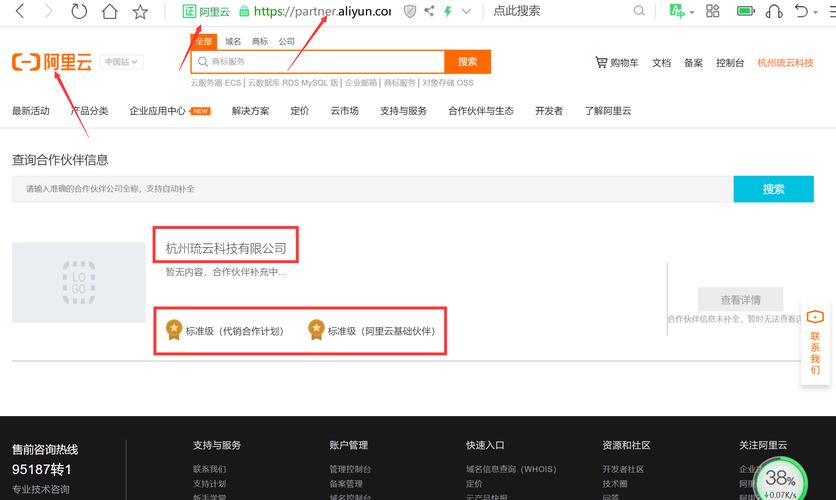836x500 pixels.
Task: Expand the address bar dropdown chevron
Action: click(467, 11)
